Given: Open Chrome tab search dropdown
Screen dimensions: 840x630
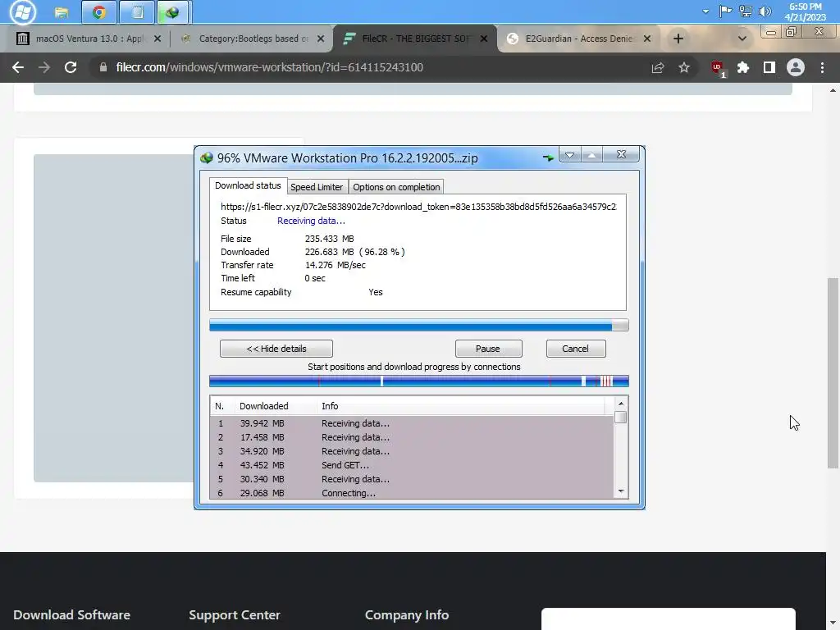Looking at the screenshot, I should tap(742, 39).
